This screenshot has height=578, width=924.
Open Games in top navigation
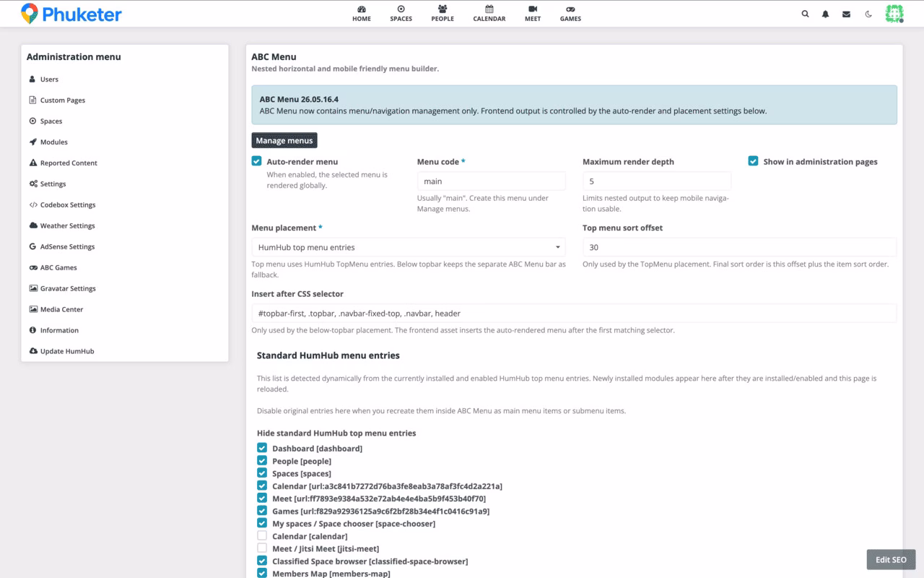570,14
